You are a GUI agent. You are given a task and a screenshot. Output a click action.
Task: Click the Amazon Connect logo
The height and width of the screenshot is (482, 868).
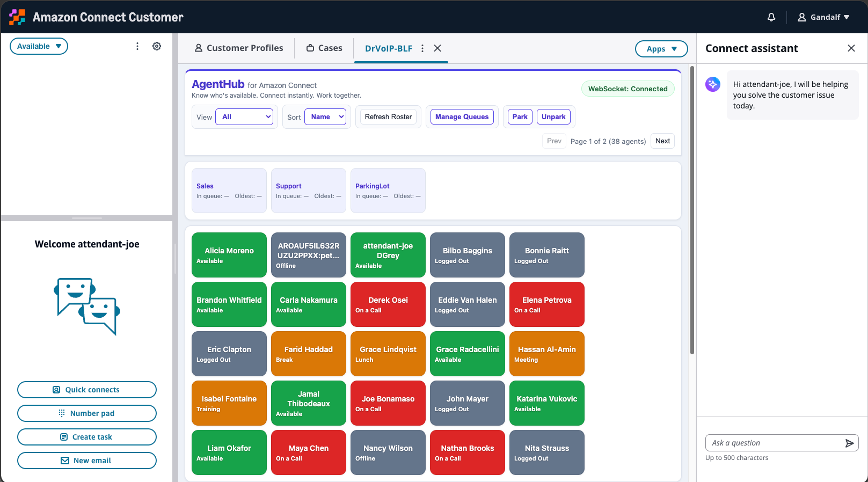(17, 17)
